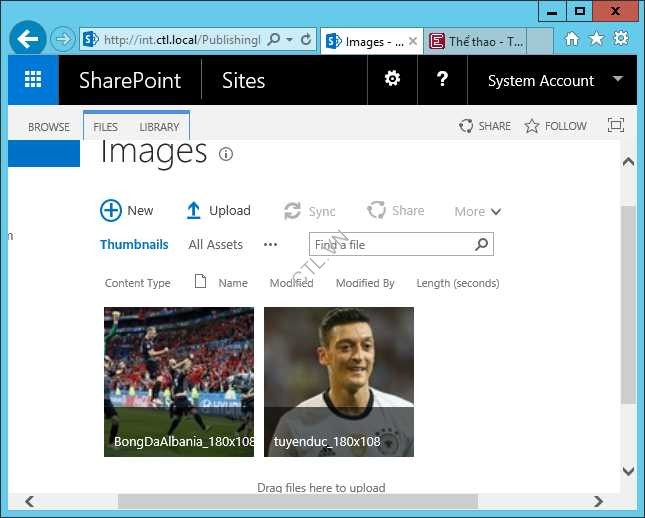Open the BROWSE ribbon tab

49,127
